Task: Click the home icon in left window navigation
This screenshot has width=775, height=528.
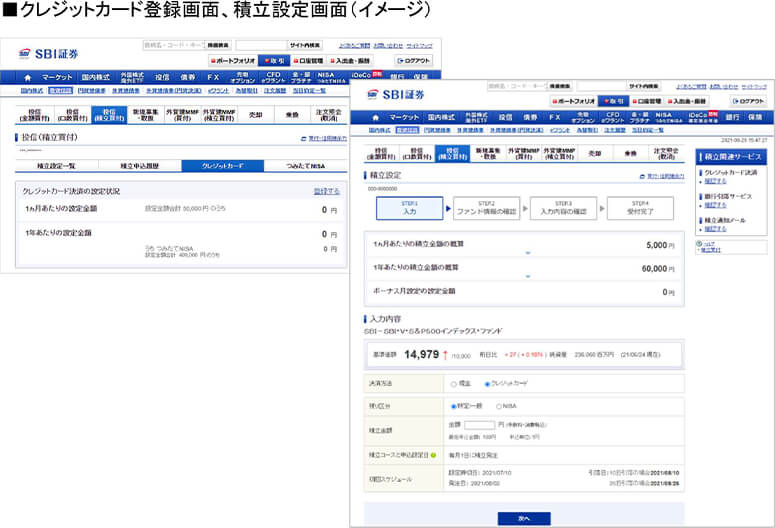Action: pyautogui.click(x=28, y=77)
